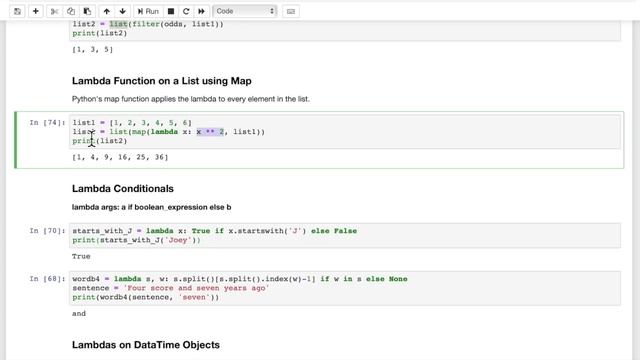Save the notebook with the save icon
Screen dimensions: 640x360
pyautogui.click(x=17, y=11)
